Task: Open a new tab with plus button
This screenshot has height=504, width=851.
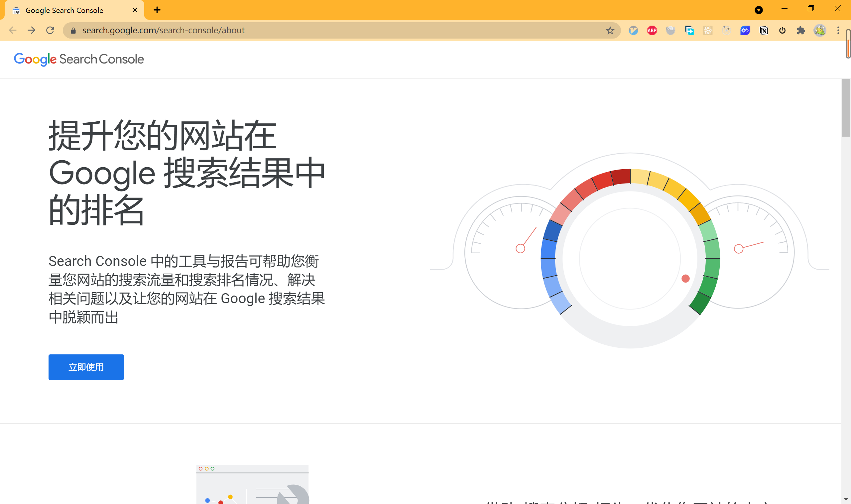Action: point(157,10)
